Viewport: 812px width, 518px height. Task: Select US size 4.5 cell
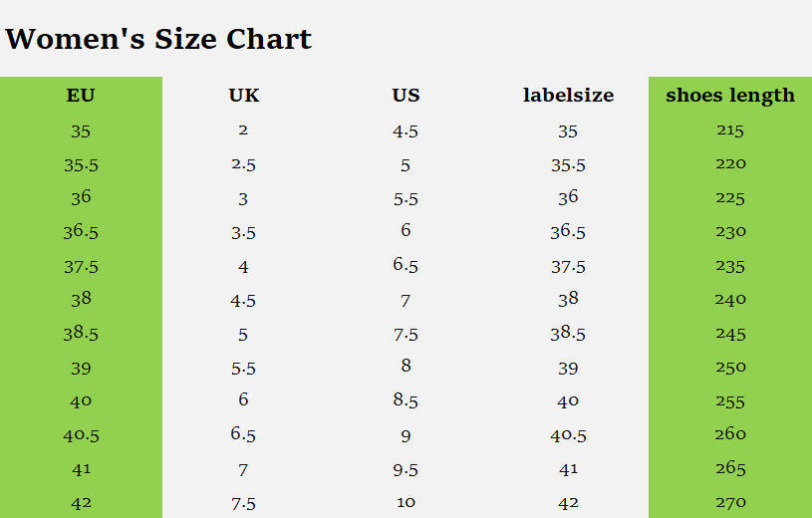406,130
